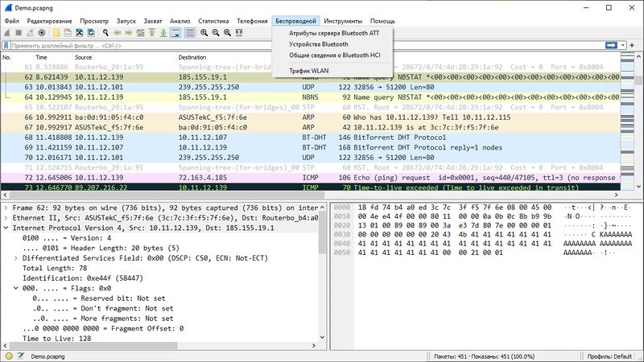Reset text to normal size icon
This screenshot has width=644, height=362.
[227, 33]
